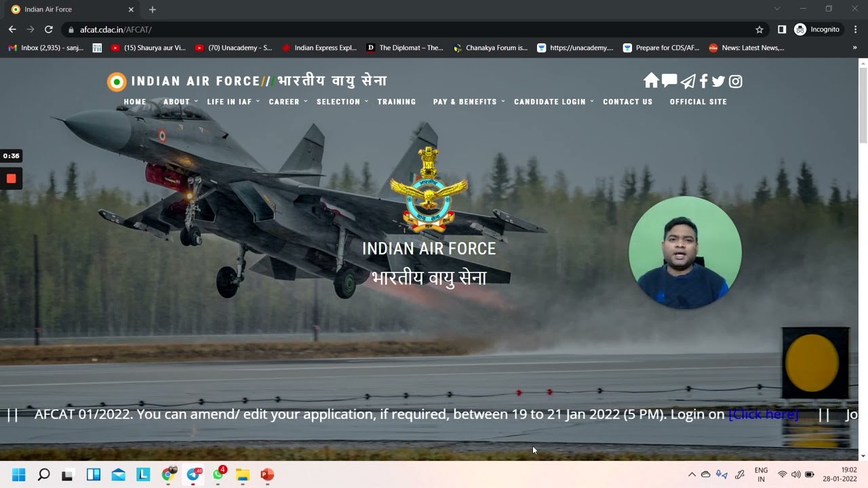Open WhatsApp from the taskbar
Screen dimensions: 868x488
click(x=218, y=474)
